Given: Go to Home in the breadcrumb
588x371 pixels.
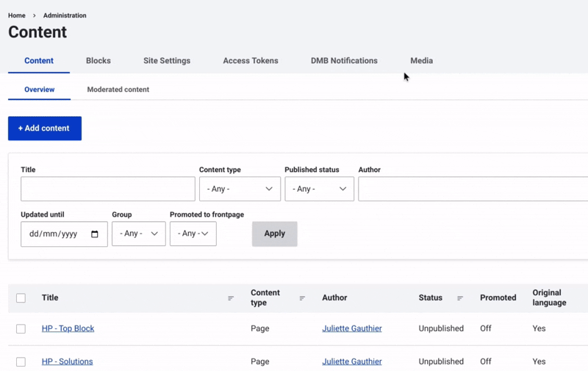Looking at the screenshot, I should (x=17, y=15).
